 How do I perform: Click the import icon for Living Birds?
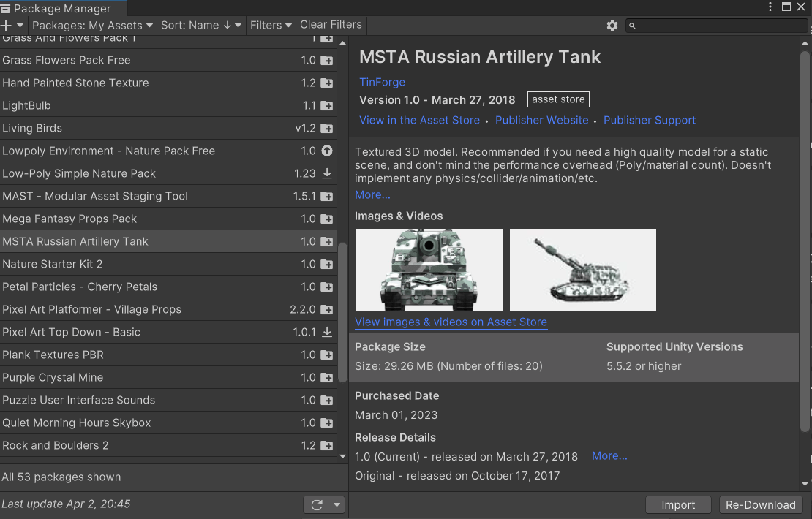click(x=327, y=129)
